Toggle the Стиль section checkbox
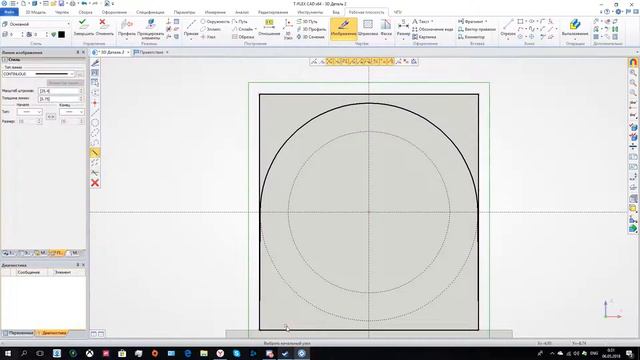Image resolution: width=640 pixels, height=360 pixels. pyautogui.click(x=5, y=60)
